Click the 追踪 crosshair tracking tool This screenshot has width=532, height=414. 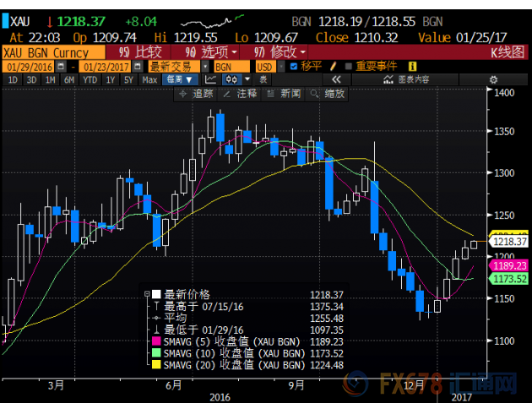(198, 94)
